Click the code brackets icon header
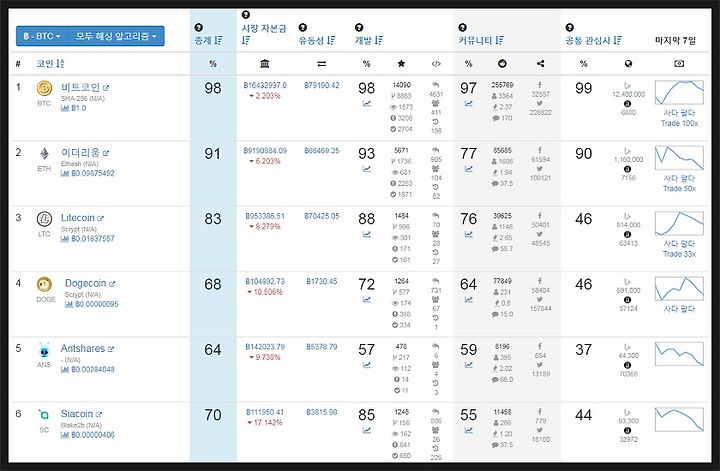The width and height of the screenshot is (720, 471). pos(436,63)
